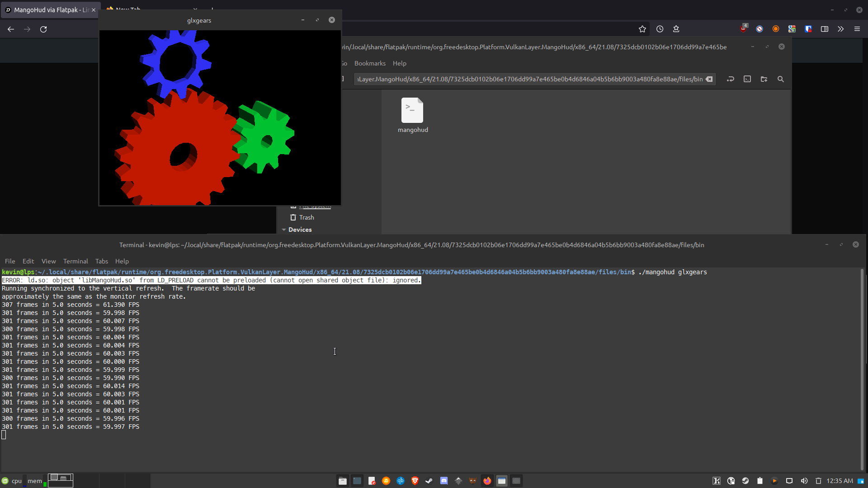Toggle the volume speaker tray icon
Image resolution: width=868 pixels, height=488 pixels.
click(804, 481)
